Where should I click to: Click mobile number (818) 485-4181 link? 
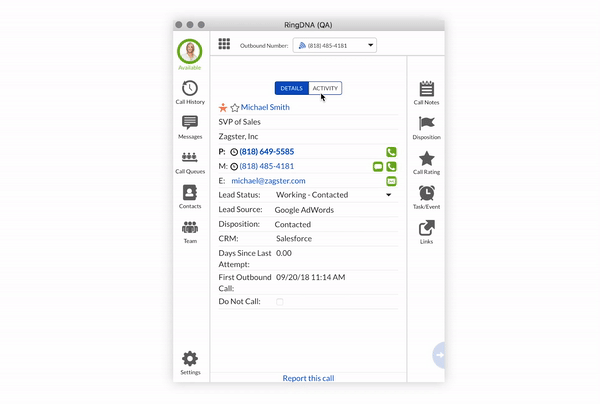tap(267, 166)
